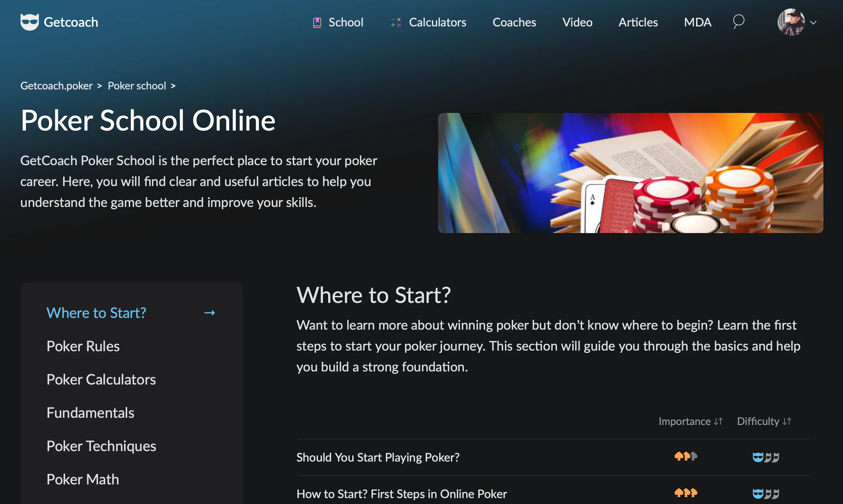Select Poker Math in the sidebar
This screenshot has width=843, height=504.
pyautogui.click(x=83, y=479)
